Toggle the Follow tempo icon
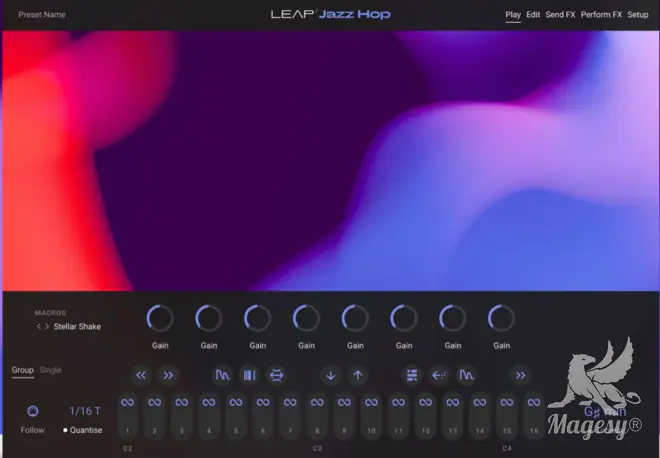 pos(33,411)
